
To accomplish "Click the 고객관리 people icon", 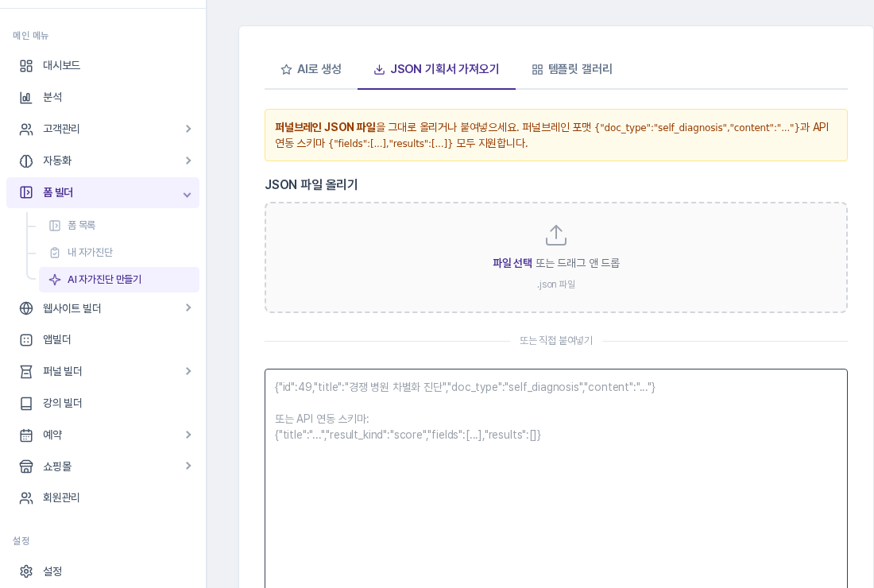I will 26,130.
